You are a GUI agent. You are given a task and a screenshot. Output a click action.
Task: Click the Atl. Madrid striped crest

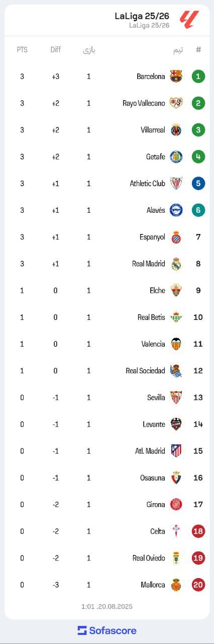tap(176, 451)
